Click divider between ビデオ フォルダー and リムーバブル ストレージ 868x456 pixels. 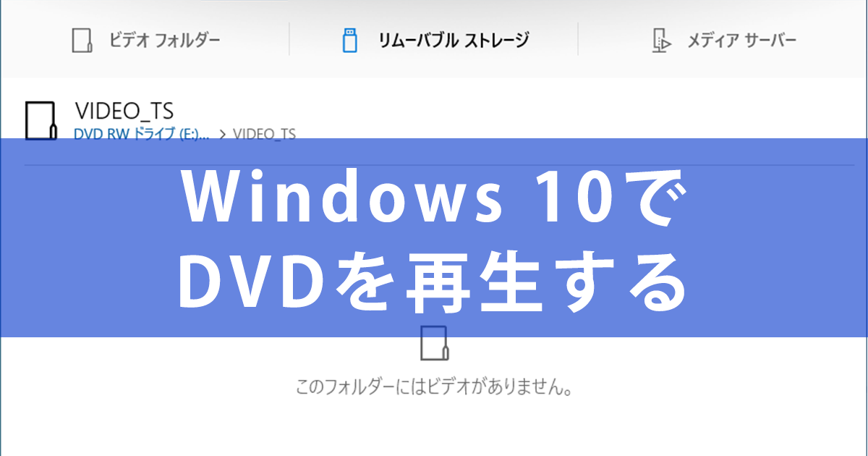tap(289, 39)
